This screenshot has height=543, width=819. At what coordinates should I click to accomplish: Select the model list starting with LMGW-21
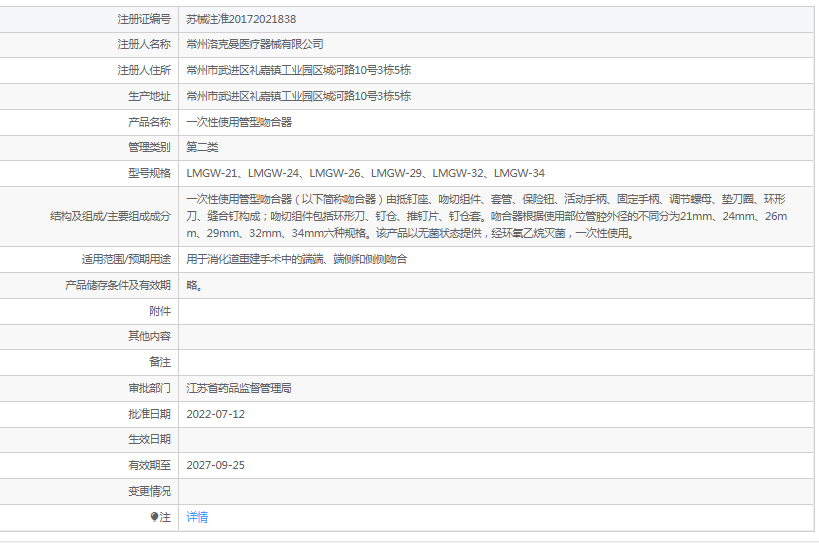point(366,173)
